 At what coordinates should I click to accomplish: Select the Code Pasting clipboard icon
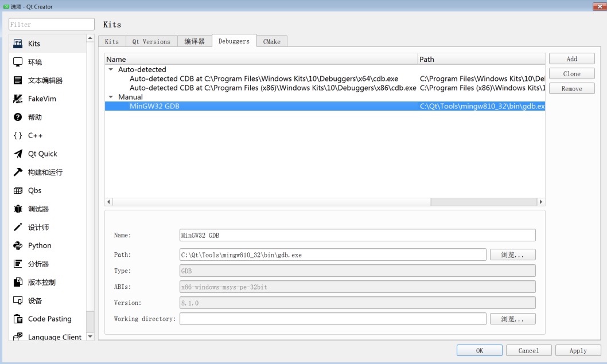pyautogui.click(x=18, y=319)
